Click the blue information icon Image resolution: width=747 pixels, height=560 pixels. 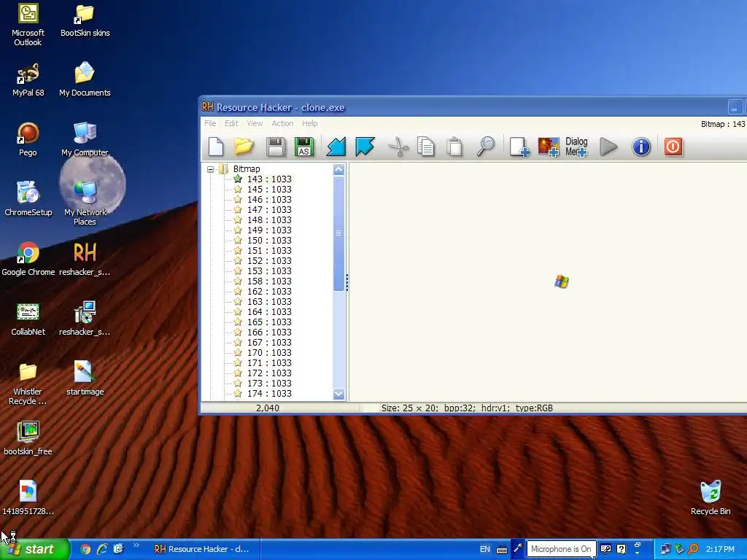pyautogui.click(x=641, y=147)
